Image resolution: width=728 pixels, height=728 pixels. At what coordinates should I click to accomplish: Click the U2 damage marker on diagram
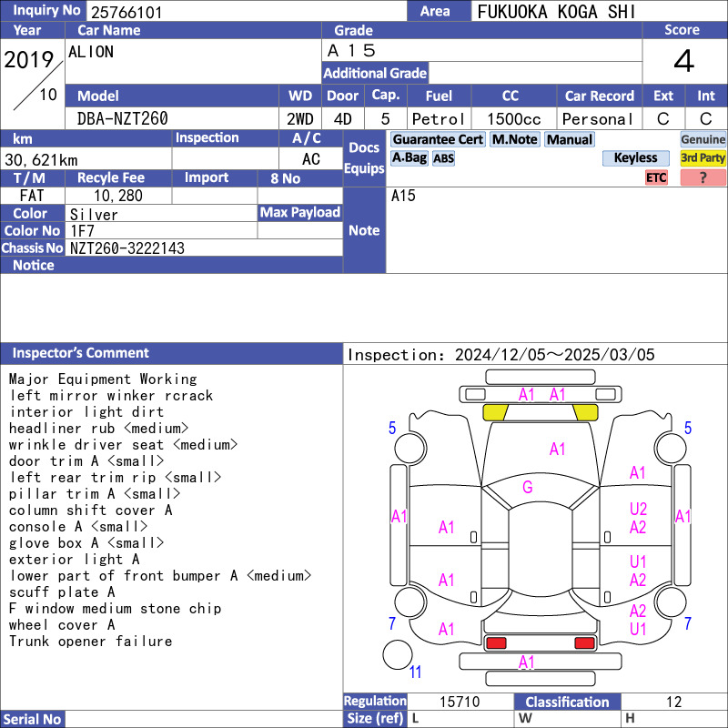tap(638, 510)
